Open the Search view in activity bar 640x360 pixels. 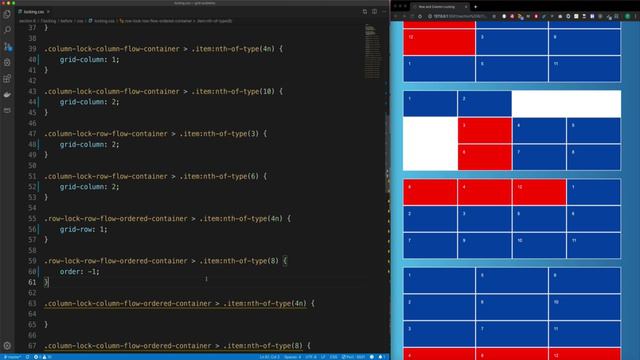[7, 30]
